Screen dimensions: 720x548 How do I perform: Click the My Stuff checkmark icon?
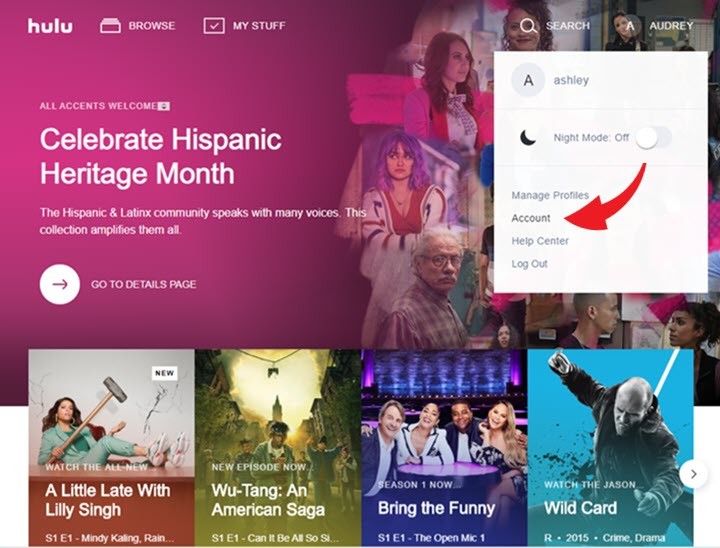(214, 26)
